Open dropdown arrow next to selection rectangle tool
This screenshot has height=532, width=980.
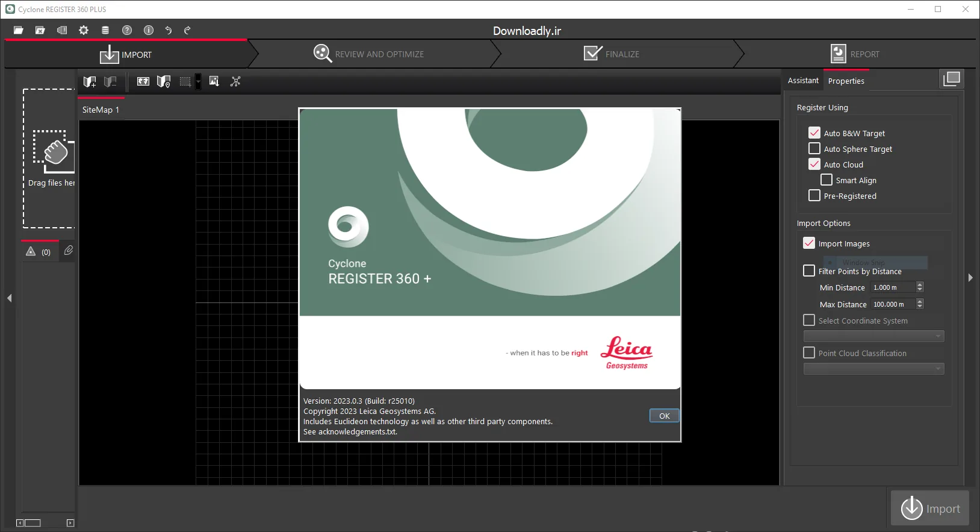(198, 82)
